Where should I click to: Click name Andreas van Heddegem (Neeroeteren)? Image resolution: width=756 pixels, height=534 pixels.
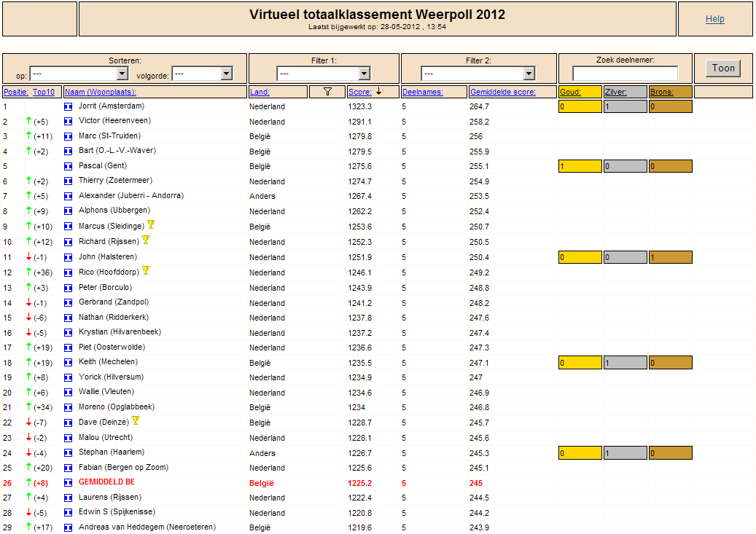tap(147, 527)
